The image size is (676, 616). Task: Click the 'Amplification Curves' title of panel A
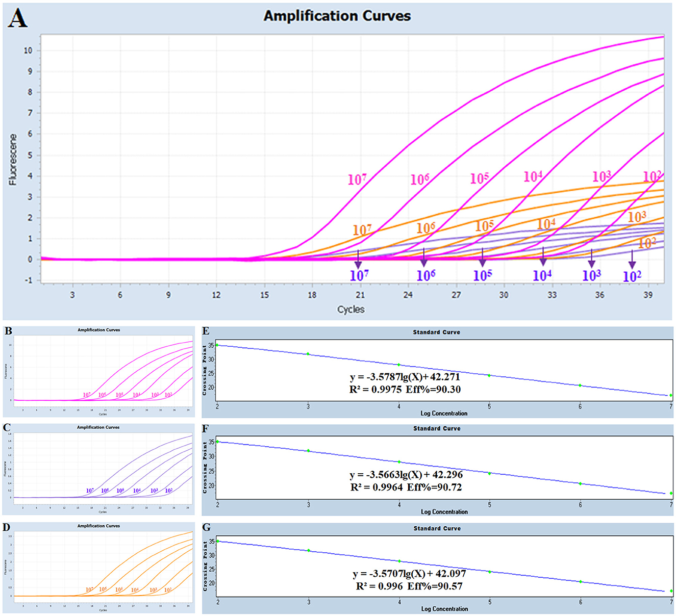click(x=337, y=16)
